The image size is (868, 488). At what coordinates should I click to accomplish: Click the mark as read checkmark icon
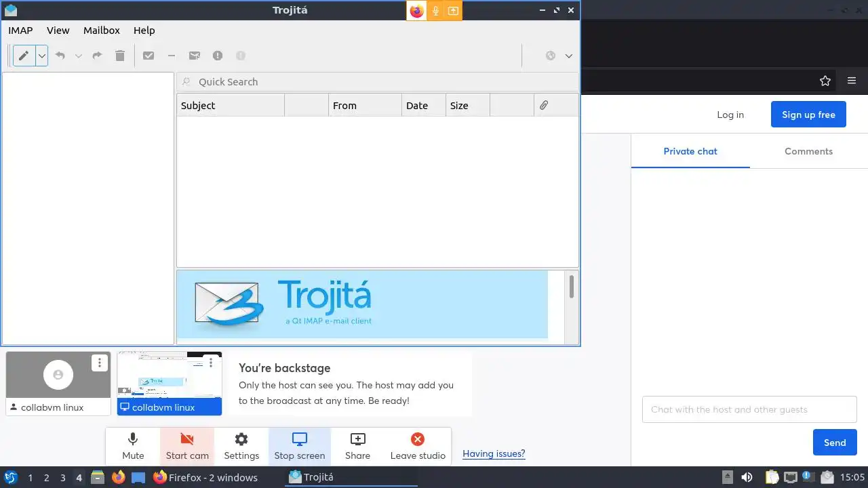149,56
